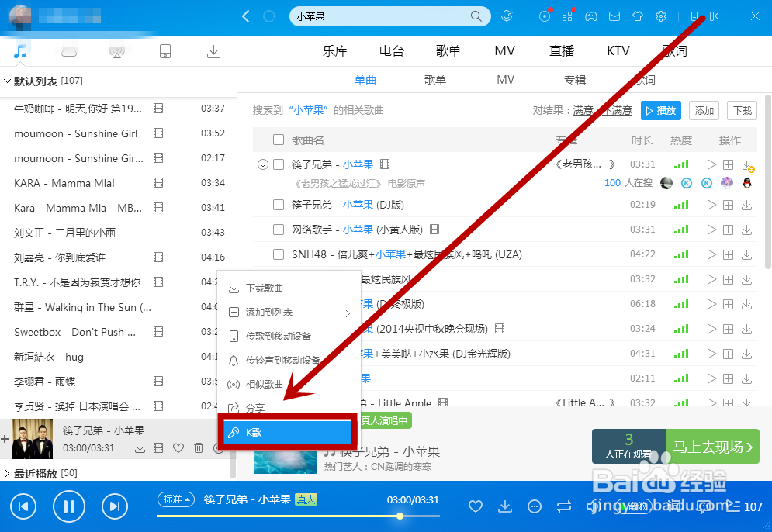Click download icon in bottom player bar
Image resolution: width=772 pixels, height=532 pixels.
click(x=504, y=506)
